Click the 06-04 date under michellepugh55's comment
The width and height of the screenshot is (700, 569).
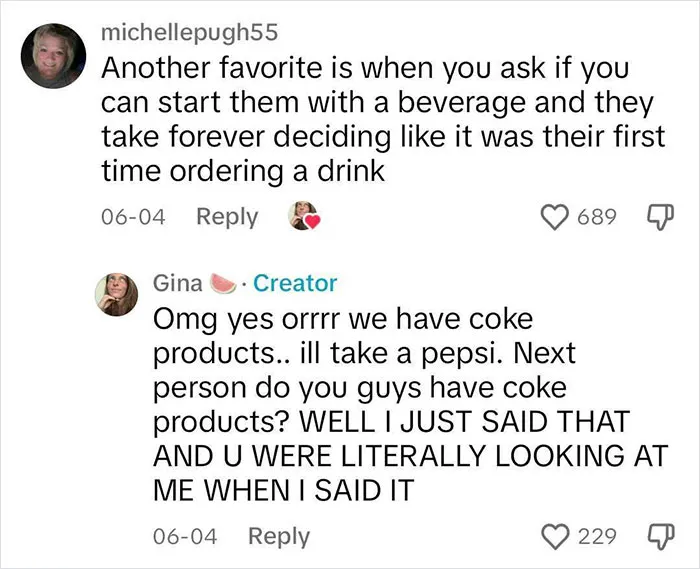point(133,217)
